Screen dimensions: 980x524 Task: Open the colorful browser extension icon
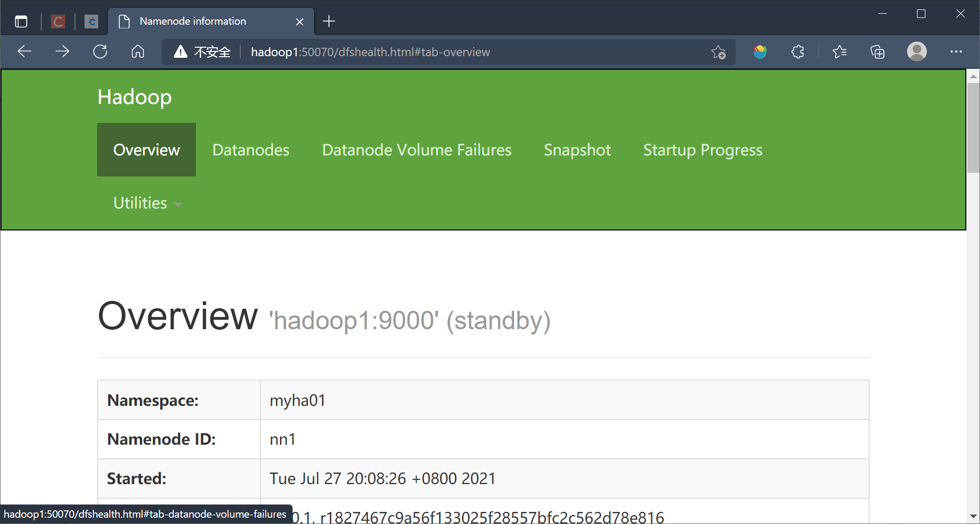760,51
